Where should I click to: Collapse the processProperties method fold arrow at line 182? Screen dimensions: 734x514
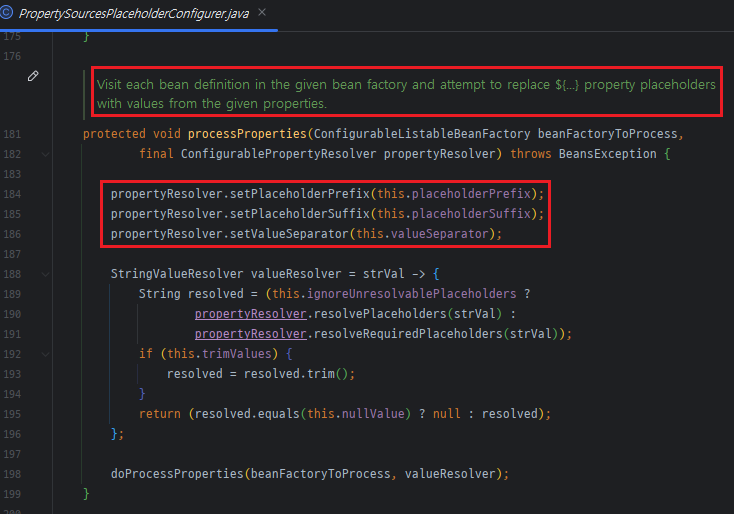(45, 154)
